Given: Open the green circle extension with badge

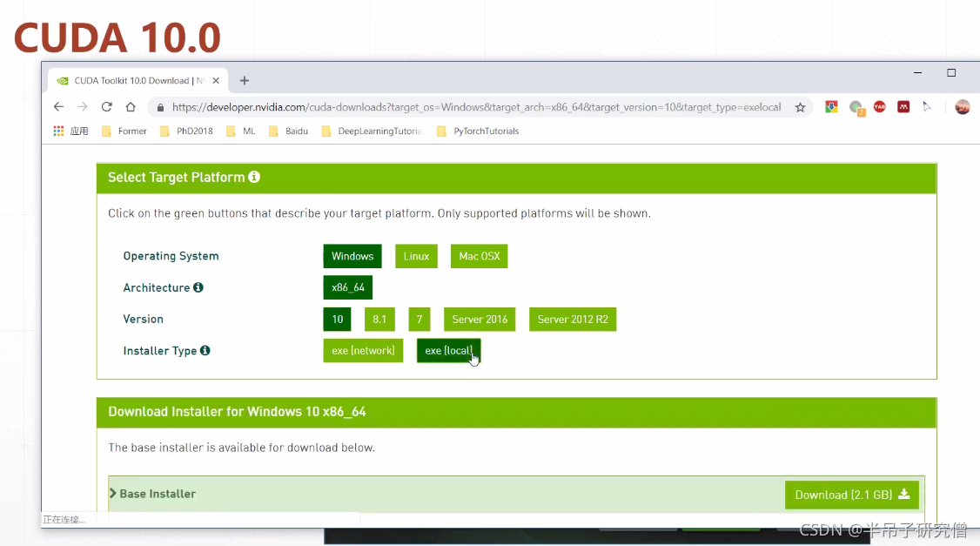Looking at the screenshot, I should tap(857, 108).
